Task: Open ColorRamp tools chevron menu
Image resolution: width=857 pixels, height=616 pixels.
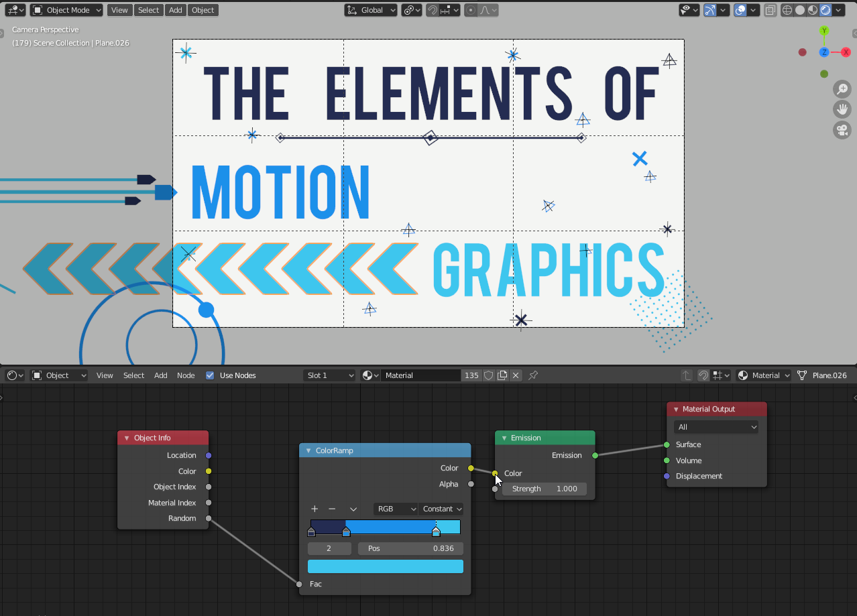Action: (x=353, y=509)
